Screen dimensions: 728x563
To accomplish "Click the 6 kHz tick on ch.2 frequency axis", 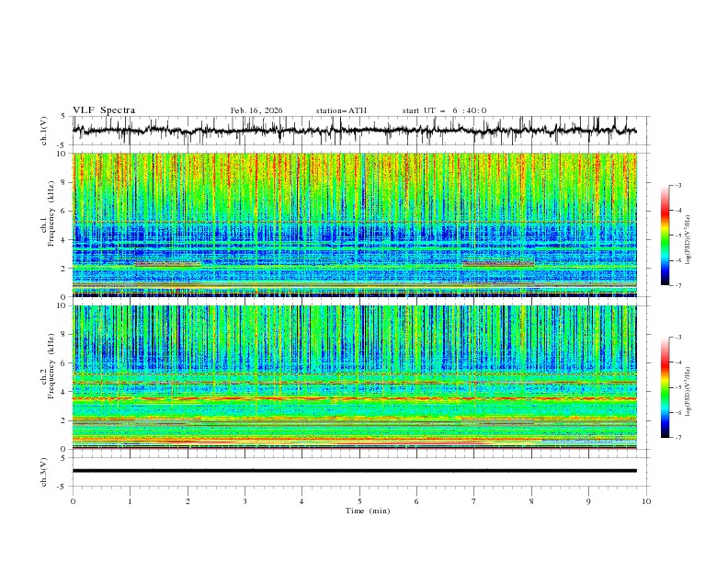I will [x=64, y=362].
